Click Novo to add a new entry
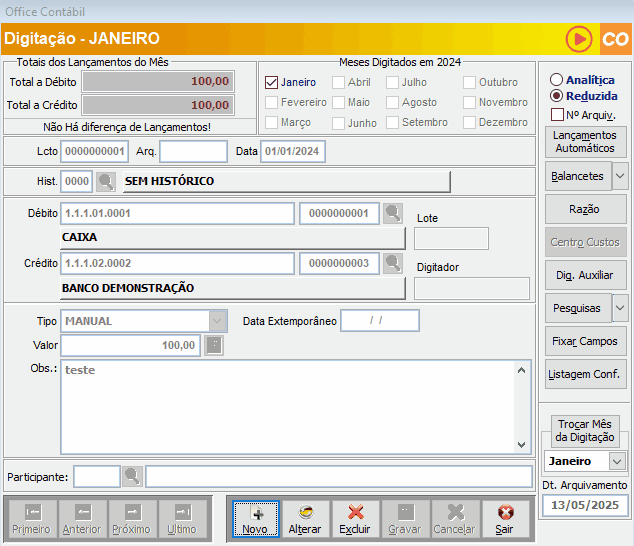This screenshot has width=634, height=546. coord(255,518)
